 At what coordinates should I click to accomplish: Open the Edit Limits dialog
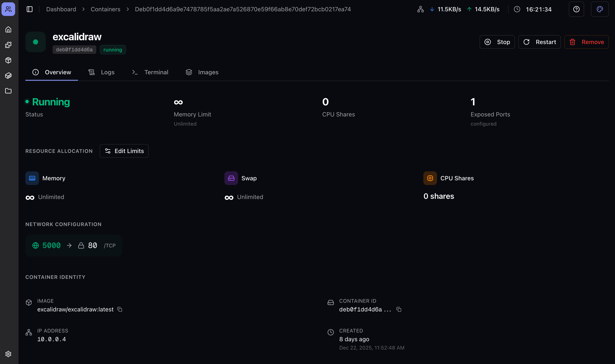tap(124, 151)
